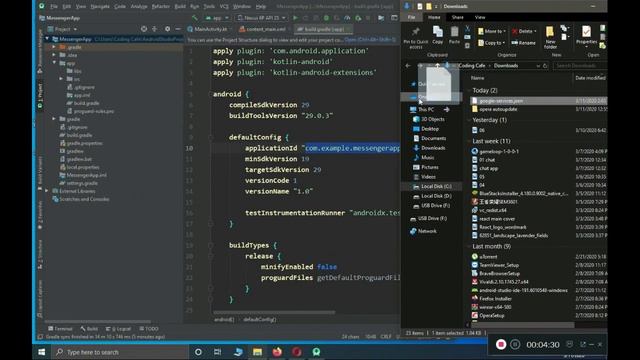Open the Refactor menu
This screenshot has width=640, height=360.
pos(160,7)
